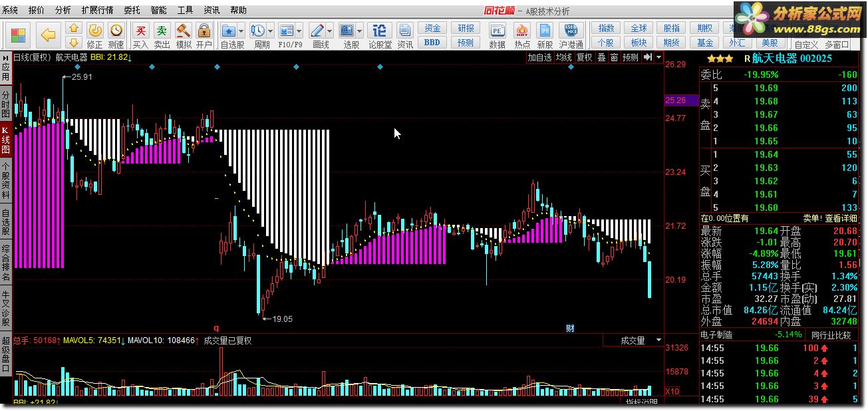Click the down arrow page button
Viewport: 868px width, 411px height.
click(x=74, y=42)
